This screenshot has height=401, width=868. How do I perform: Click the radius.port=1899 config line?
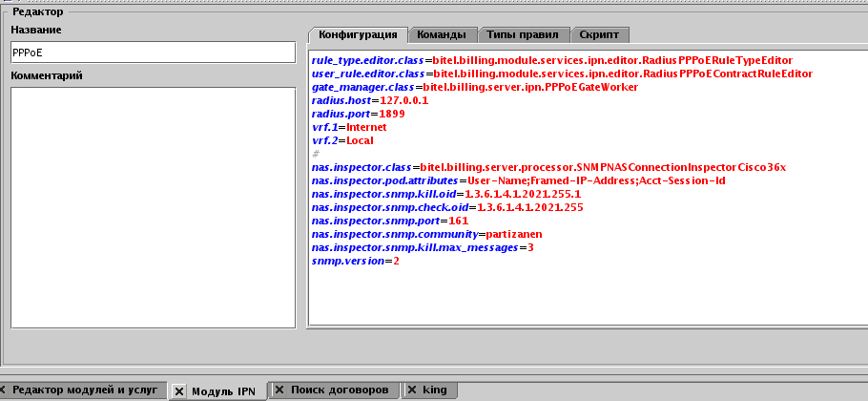[x=359, y=114]
